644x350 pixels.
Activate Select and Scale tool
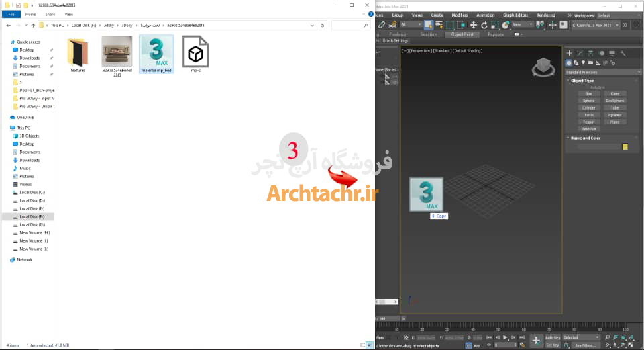494,25
